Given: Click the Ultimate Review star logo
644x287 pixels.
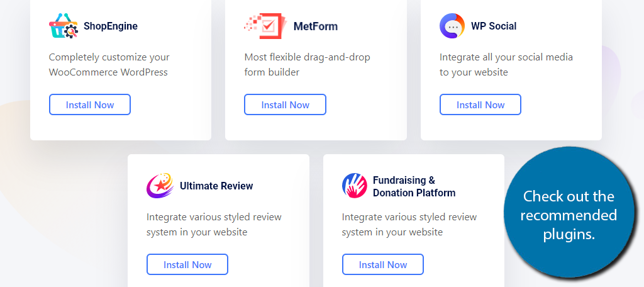Looking at the screenshot, I should tap(160, 186).
